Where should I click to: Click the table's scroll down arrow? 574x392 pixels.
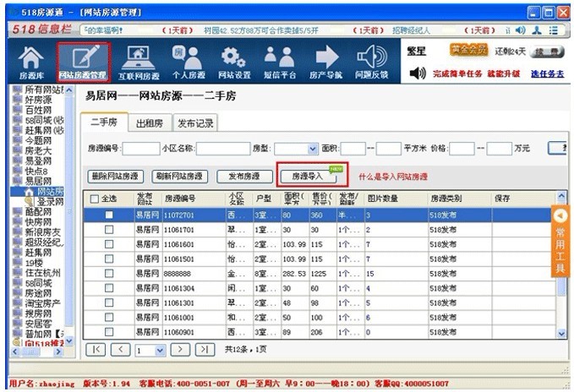tap(561, 334)
